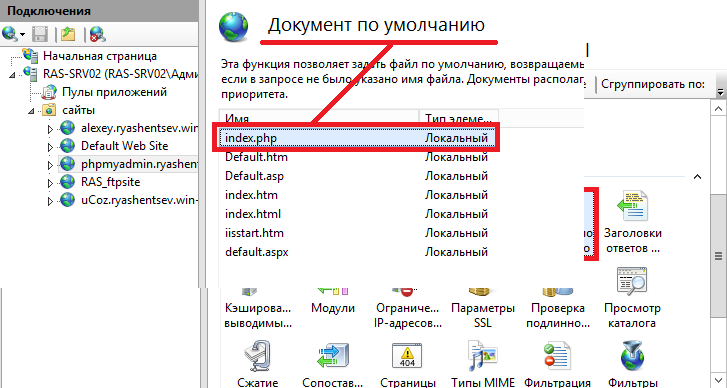Open the Ограниче... IP-адресов... feature
This screenshot has width=727, height=388.
coord(407,308)
